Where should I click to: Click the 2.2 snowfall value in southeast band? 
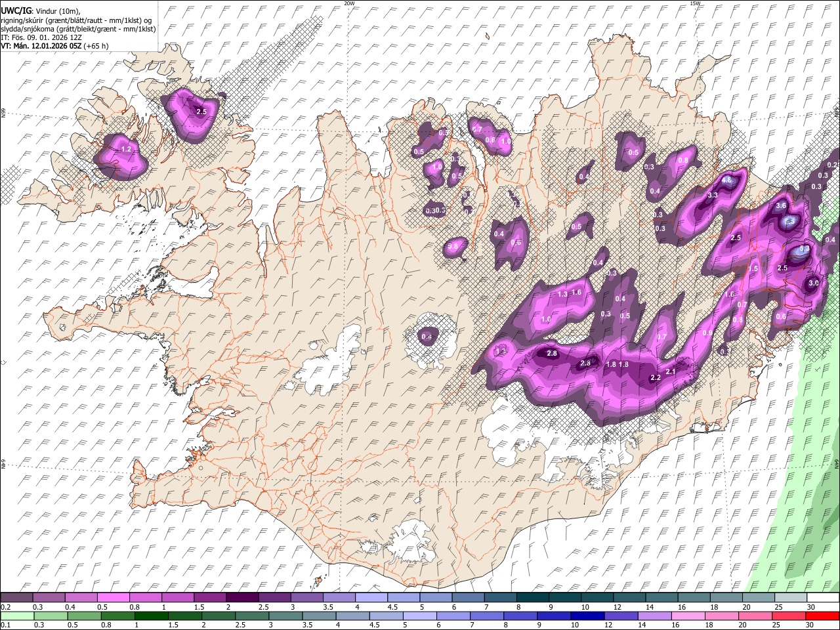(655, 377)
